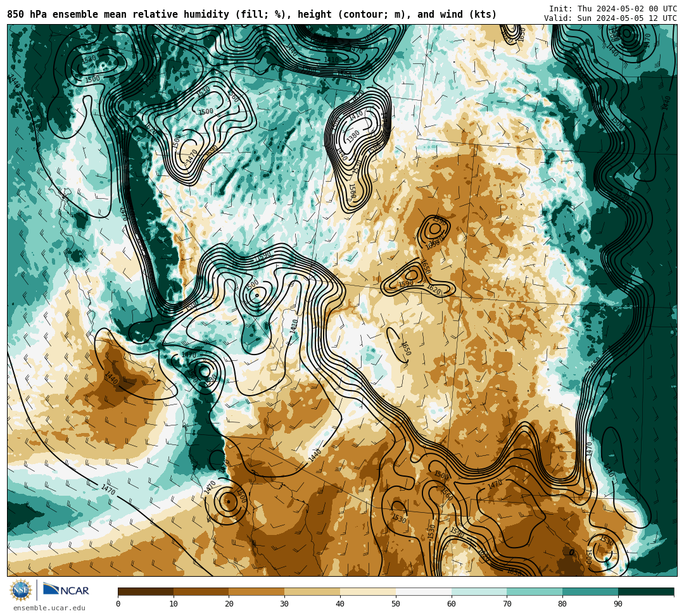
Task: Pick the 70–80% light teal colorbar segment
Action: point(535,591)
